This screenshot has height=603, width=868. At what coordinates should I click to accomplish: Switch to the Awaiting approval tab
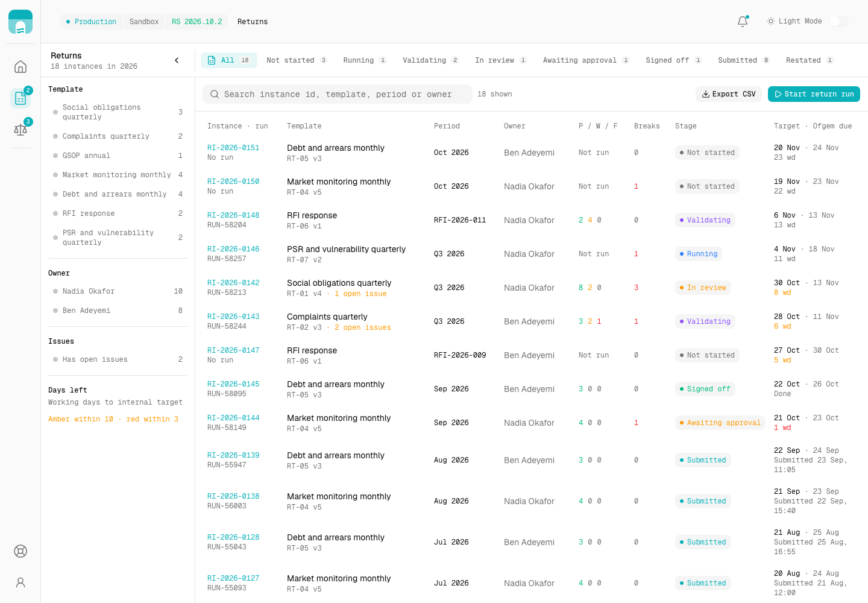[x=586, y=60]
